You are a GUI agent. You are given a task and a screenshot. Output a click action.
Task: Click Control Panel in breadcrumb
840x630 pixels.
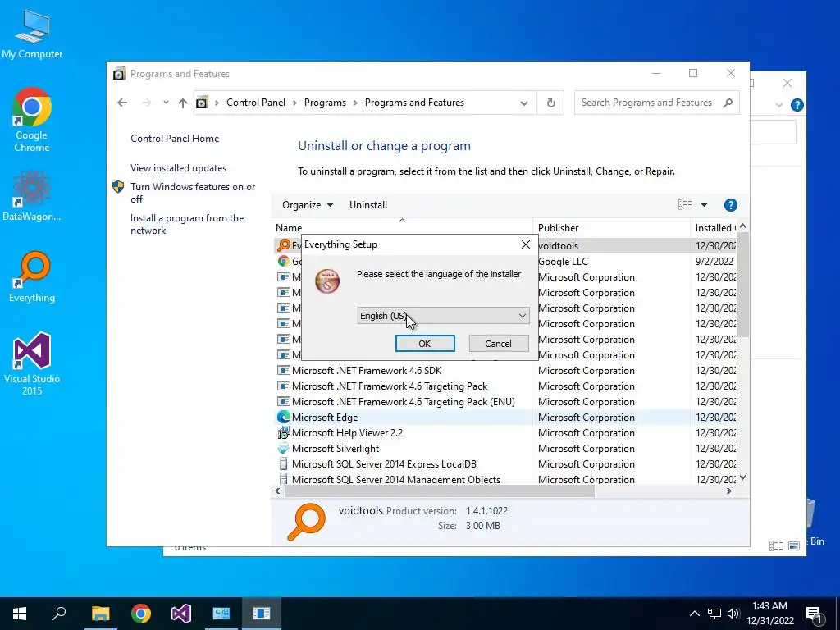256,103
